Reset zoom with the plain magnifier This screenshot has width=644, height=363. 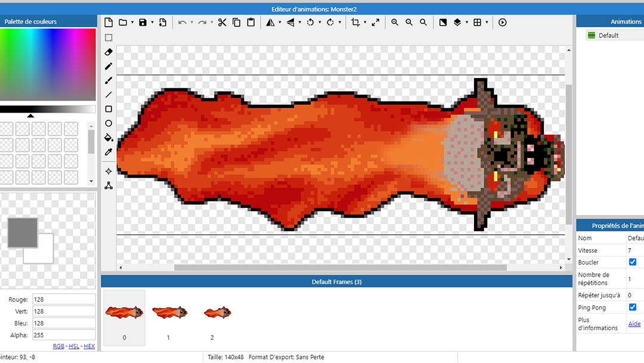click(423, 22)
